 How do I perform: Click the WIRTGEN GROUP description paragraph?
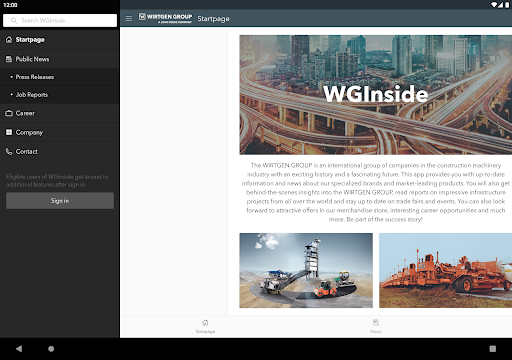point(376,192)
